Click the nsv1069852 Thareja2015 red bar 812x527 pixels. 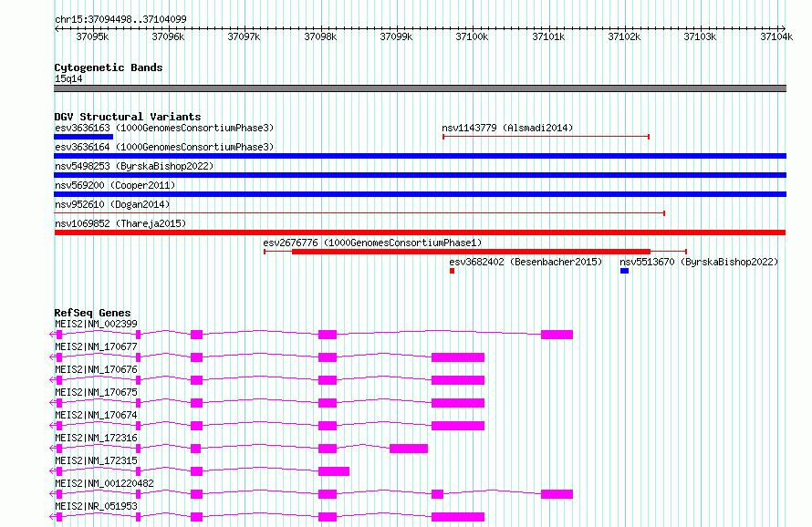tap(420, 232)
